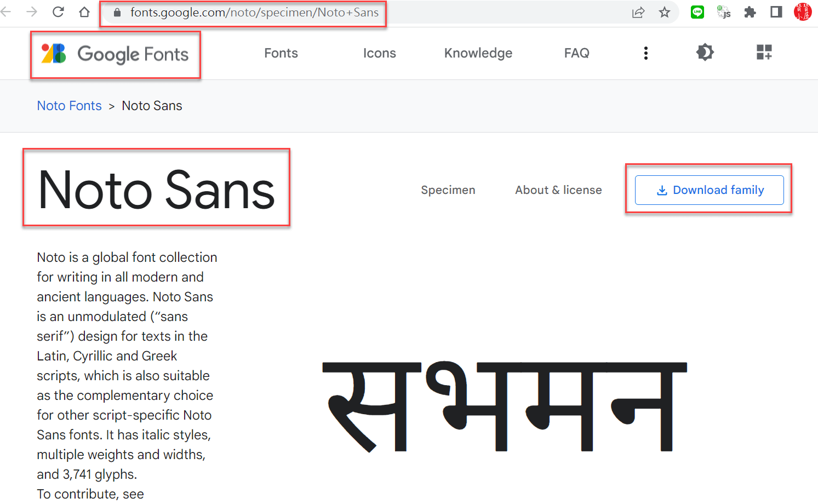Click the browser back arrow
Image resolution: width=818 pixels, height=504 pixels.
pyautogui.click(x=5, y=12)
